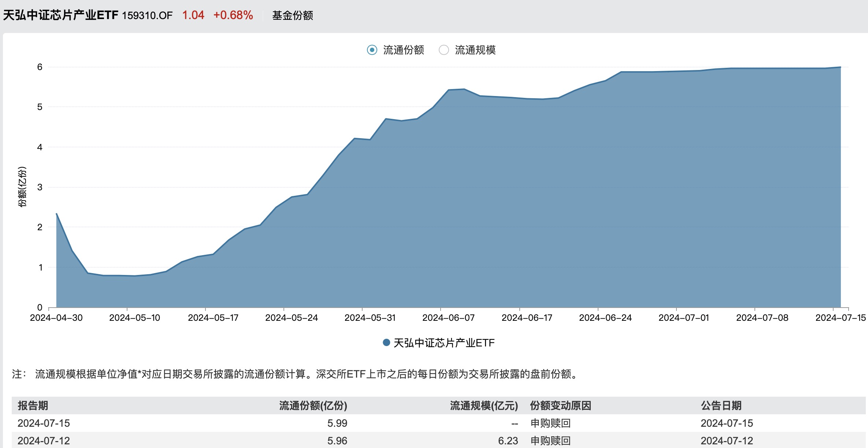This screenshot has height=448, width=868.
Task: Click the fund code 159310.OF
Action: pyautogui.click(x=147, y=15)
